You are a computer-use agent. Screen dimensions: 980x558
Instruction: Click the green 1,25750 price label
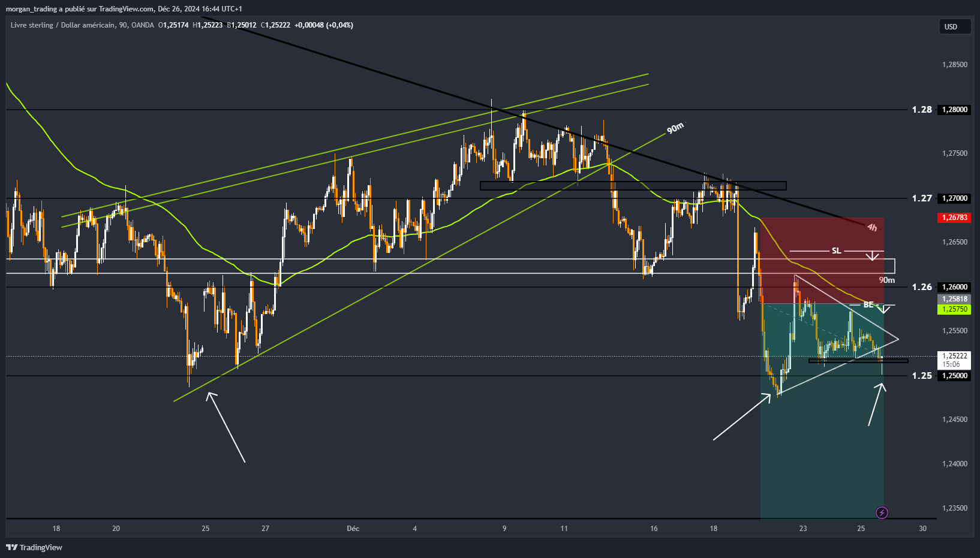point(954,309)
